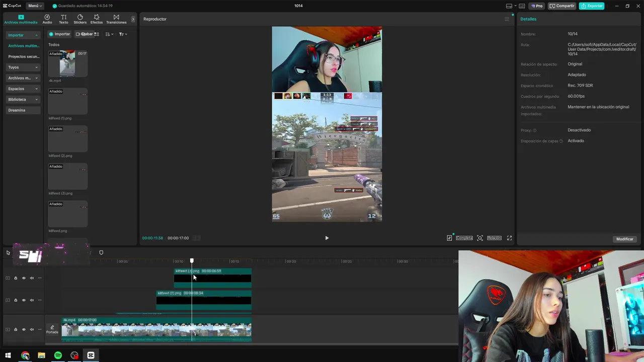Open the Reproductor panel menu
This screenshot has width=644, height=362.
[x=507, y=19]
